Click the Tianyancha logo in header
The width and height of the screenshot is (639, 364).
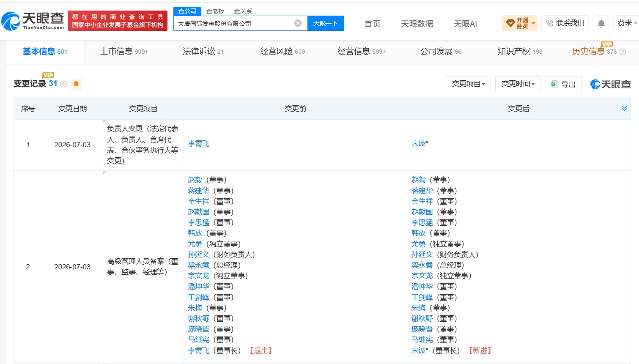point(33,21)
